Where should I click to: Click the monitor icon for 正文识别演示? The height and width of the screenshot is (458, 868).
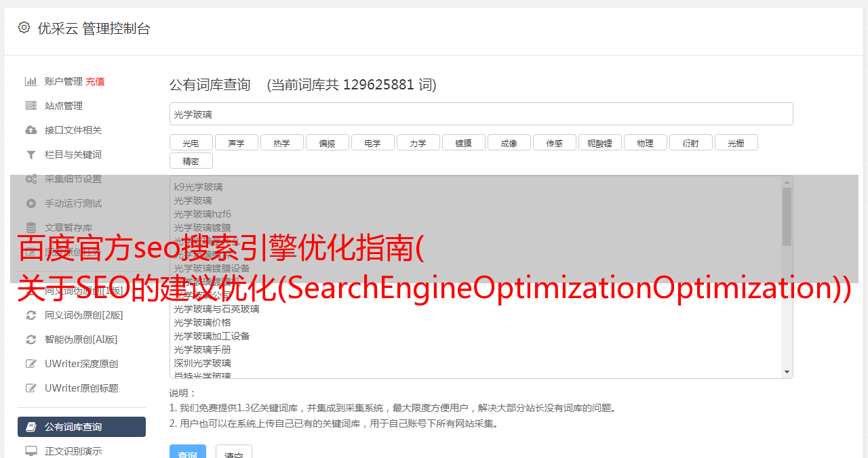tap(31, 451)
